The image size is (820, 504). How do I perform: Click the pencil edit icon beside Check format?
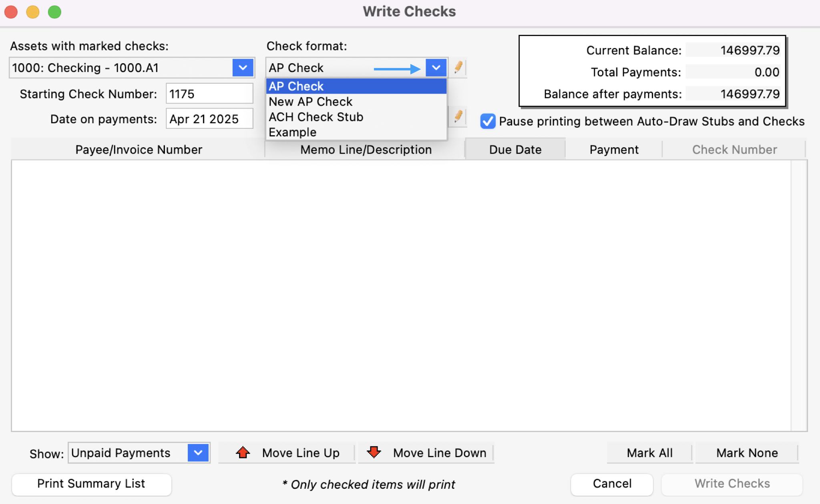[x=458, y=67]
